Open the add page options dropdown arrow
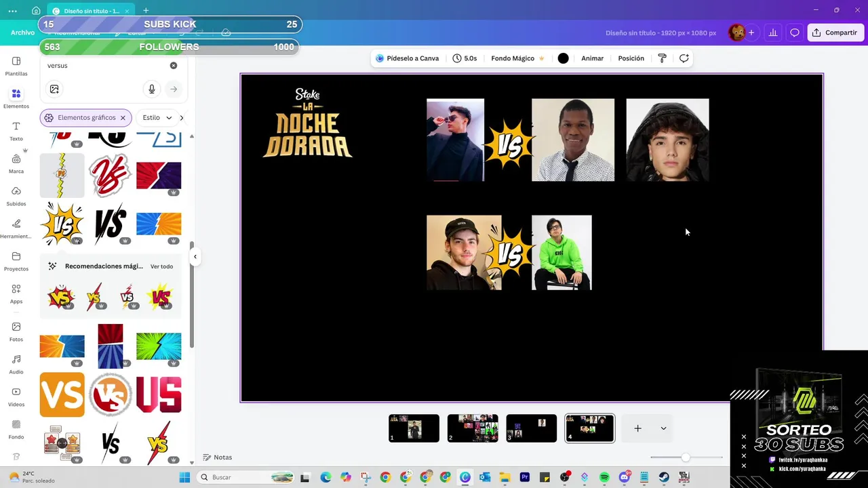868x488 pixels. 663,428
